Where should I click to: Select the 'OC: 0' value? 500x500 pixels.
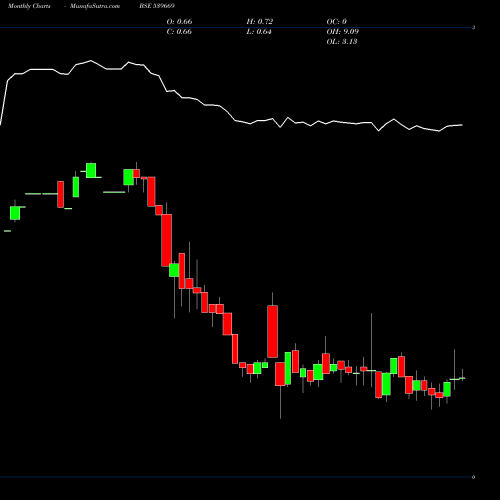[x=337, y=22]
